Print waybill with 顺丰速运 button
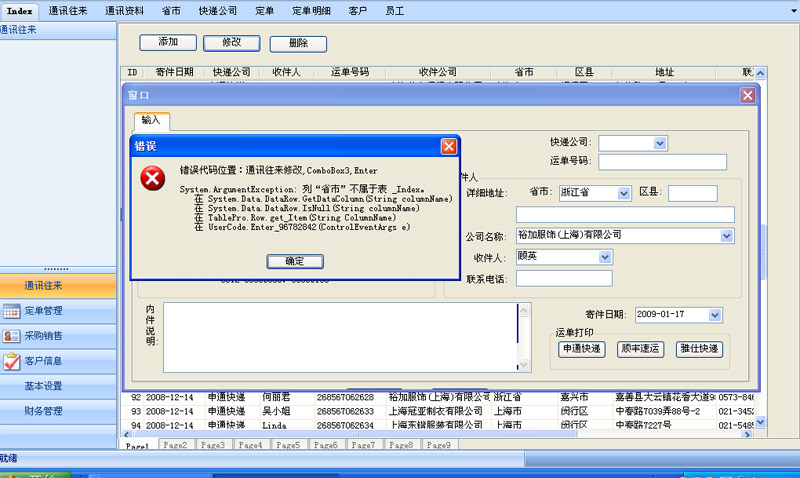The height and width of the screenshot is (478, 800). tap(640, 349)
